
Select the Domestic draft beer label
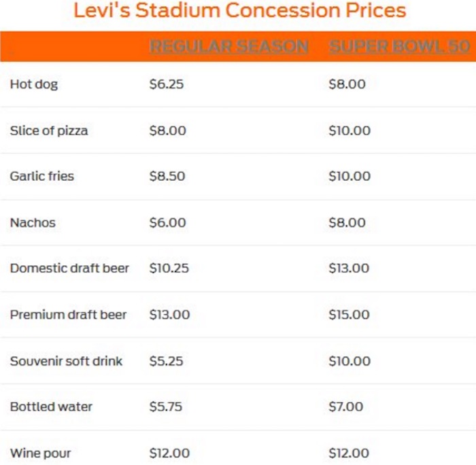[x=69, y=268]
